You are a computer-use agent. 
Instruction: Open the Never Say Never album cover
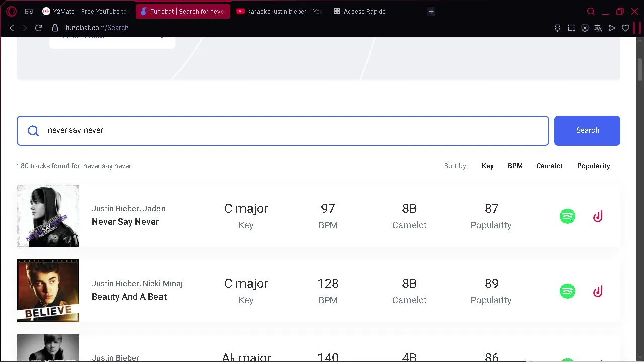[48, 216]
